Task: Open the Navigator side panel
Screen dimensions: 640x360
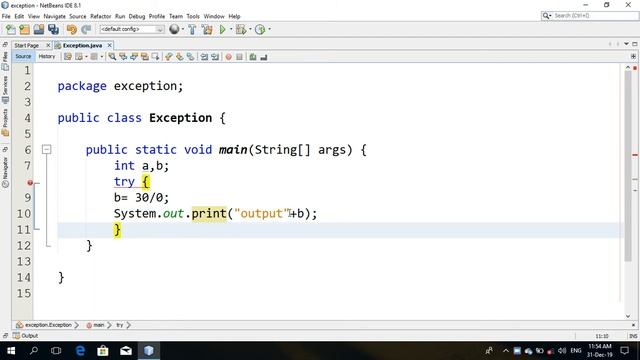Action: pyautogui.click(x=5, y=171)
